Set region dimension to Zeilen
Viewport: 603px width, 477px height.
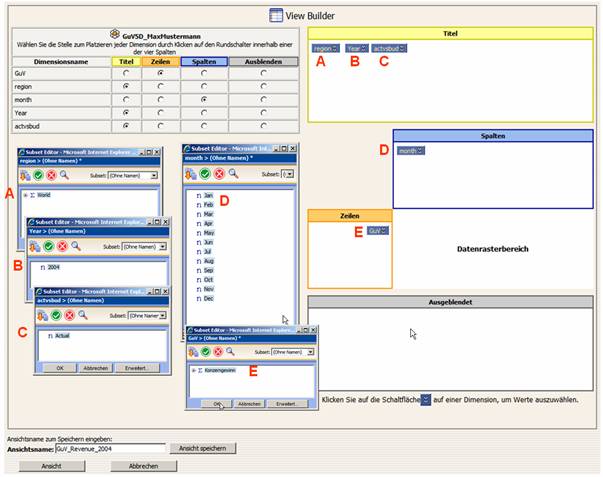[x=160, y=86]
